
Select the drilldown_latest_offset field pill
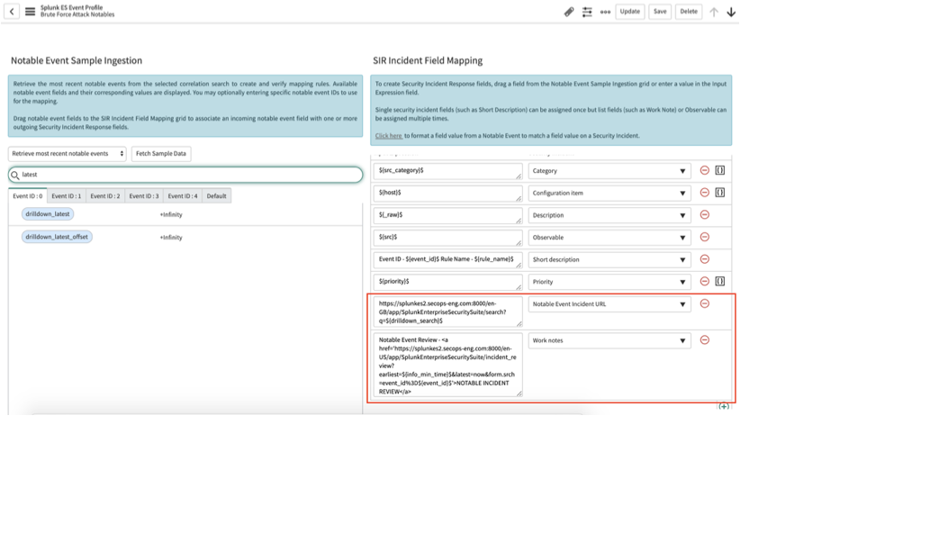coord(57,237)
